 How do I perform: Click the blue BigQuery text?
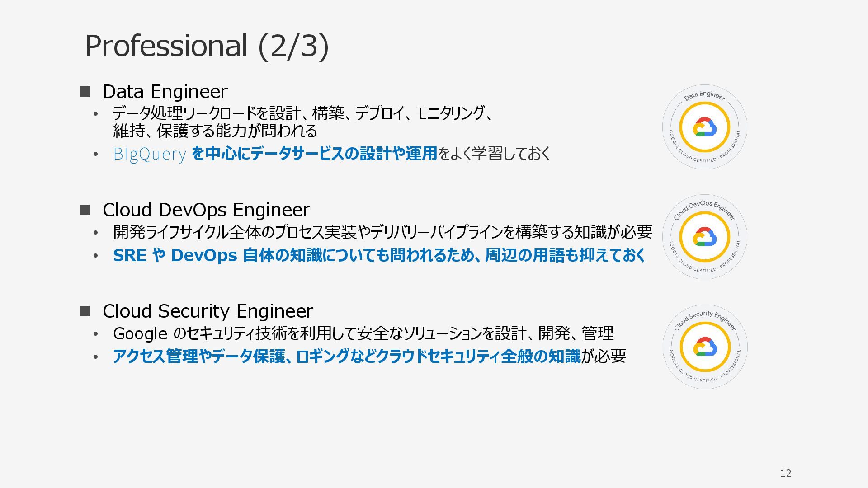pos(149,154)
